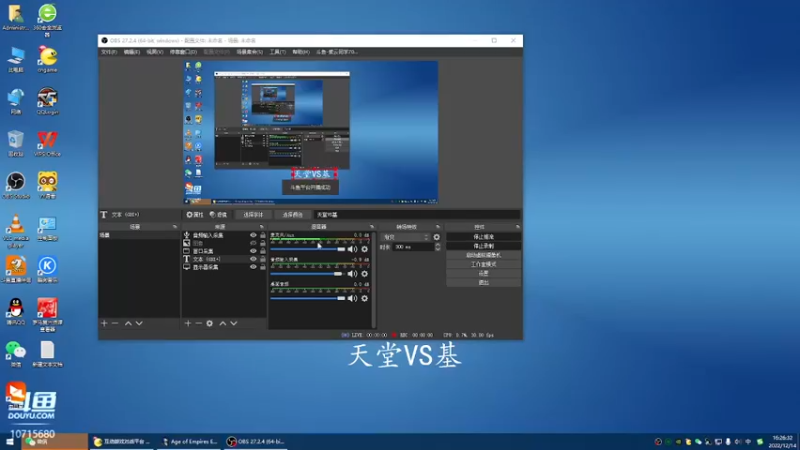Move selected source up in Sources panel
Screen dimensions: 800x450
pyautogui.click(x=222, y=323)
